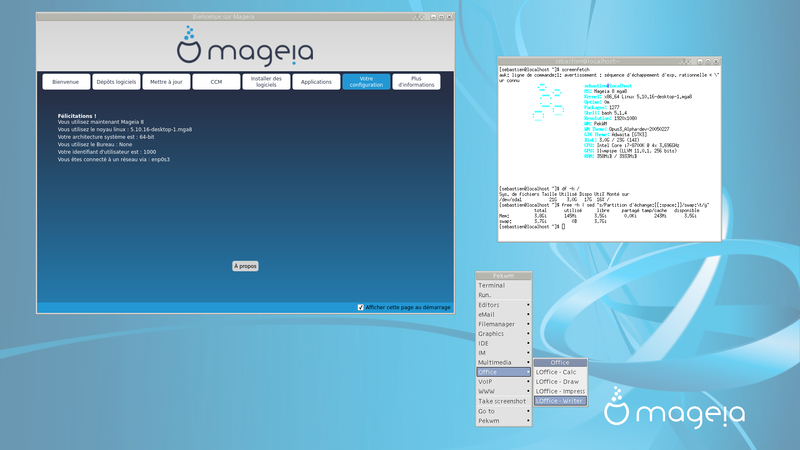Click the 'WM: PekWM' terminal line
The height and width of the screenshot is (450, 800).
[x=595, y=124]
